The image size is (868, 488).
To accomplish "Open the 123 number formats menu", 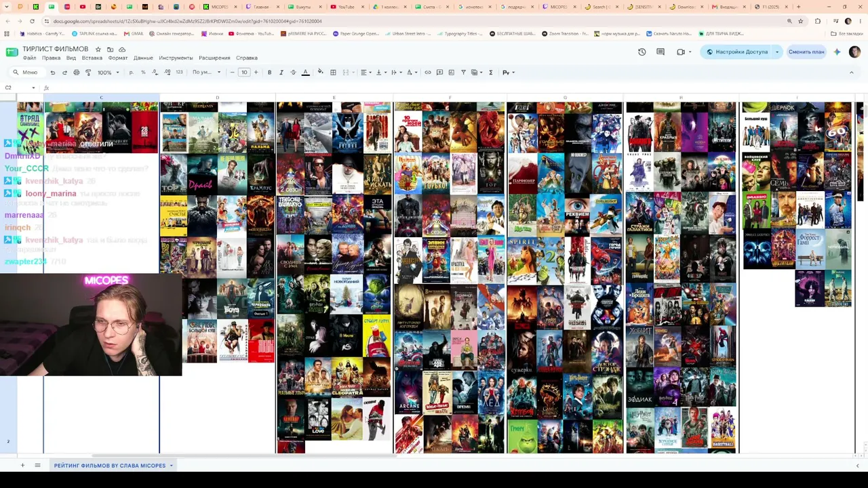I will point(179,73).
